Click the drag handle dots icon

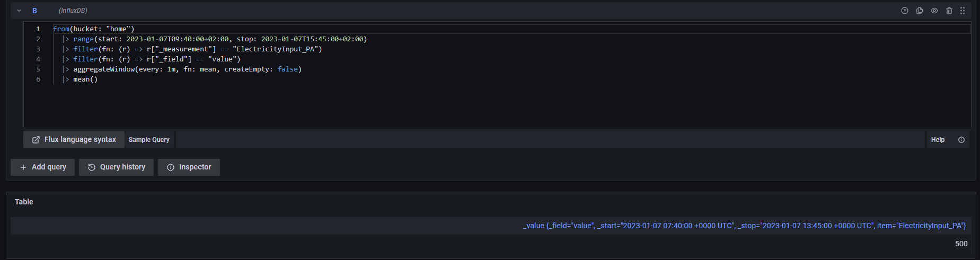pyautogui.click(x=963, y=11)
